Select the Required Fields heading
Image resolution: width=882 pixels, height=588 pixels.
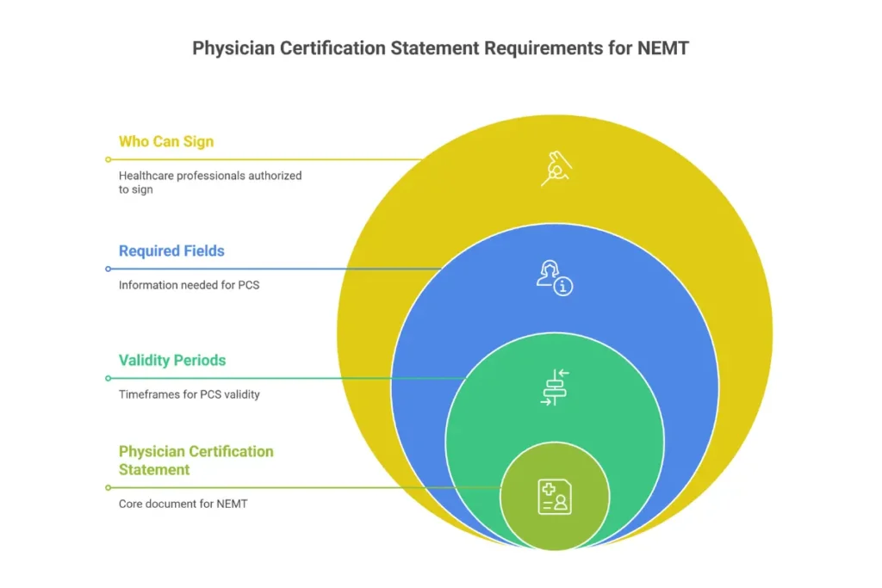171,251
